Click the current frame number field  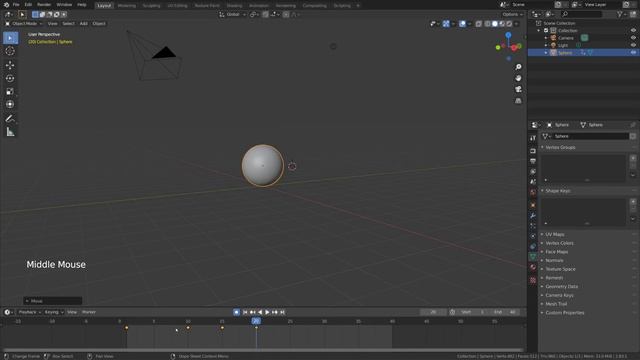coord(433,312)
